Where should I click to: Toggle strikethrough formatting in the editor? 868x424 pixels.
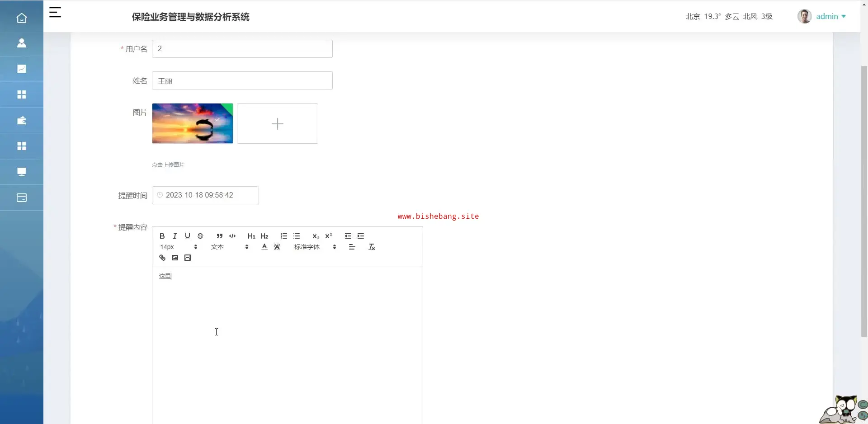[200, 236]
